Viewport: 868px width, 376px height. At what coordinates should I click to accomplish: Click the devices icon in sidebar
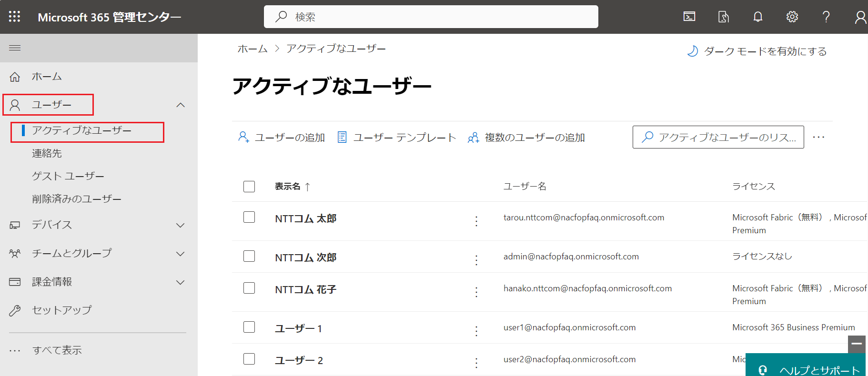coord(15,225)
